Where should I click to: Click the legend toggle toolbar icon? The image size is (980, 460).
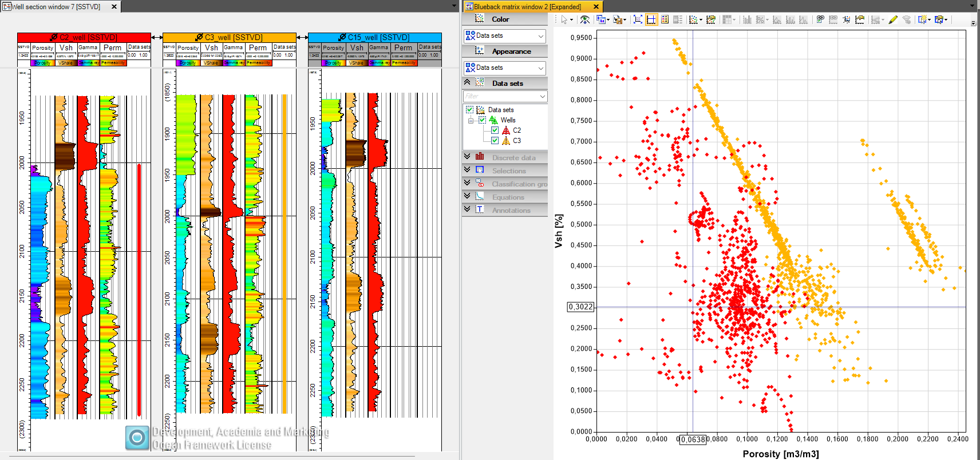[665, 19]
